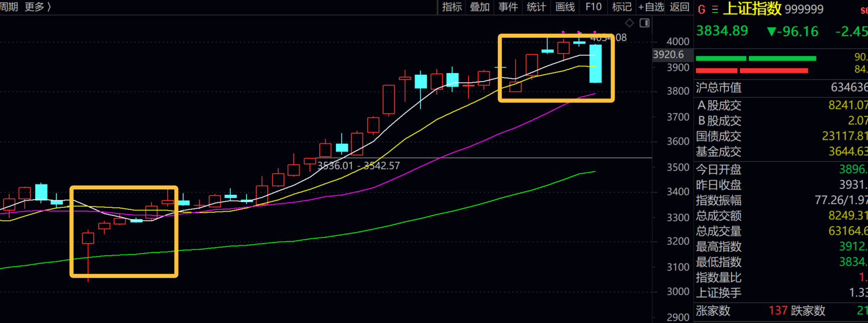The height and width of the screenshot is (323, 868).
Task: Click the 事件 events button
Action: point(508,7)
